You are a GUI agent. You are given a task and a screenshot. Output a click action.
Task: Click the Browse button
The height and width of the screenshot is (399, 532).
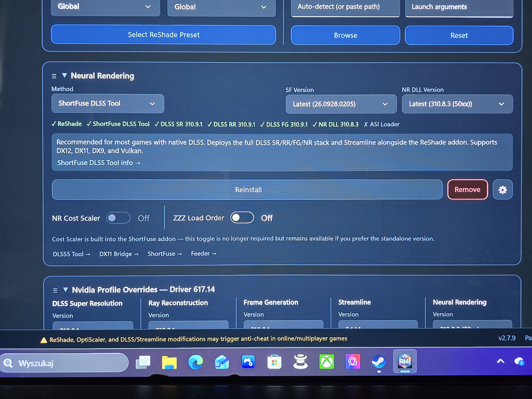(345, 35)
